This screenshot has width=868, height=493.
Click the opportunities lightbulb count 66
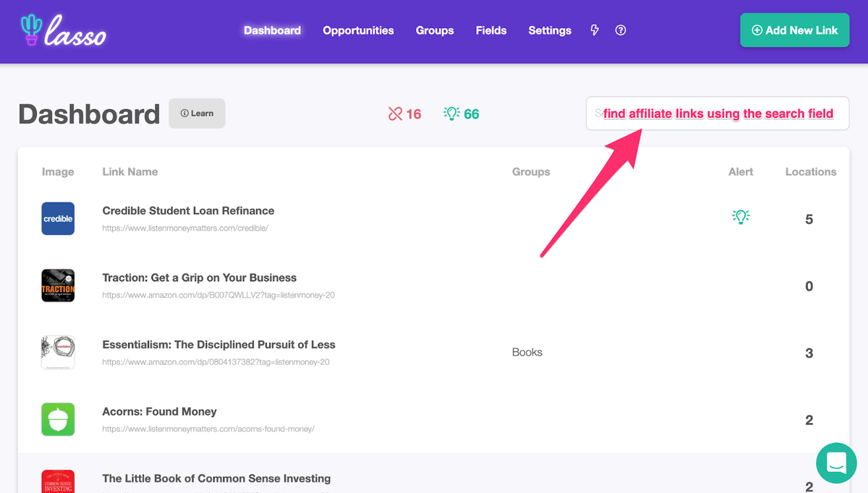point(461,113)
